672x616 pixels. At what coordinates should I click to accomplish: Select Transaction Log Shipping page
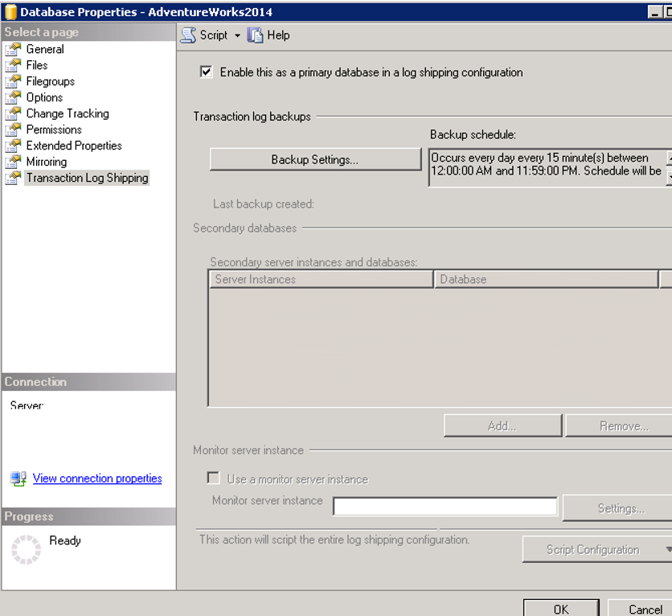(x=88, y=178)
